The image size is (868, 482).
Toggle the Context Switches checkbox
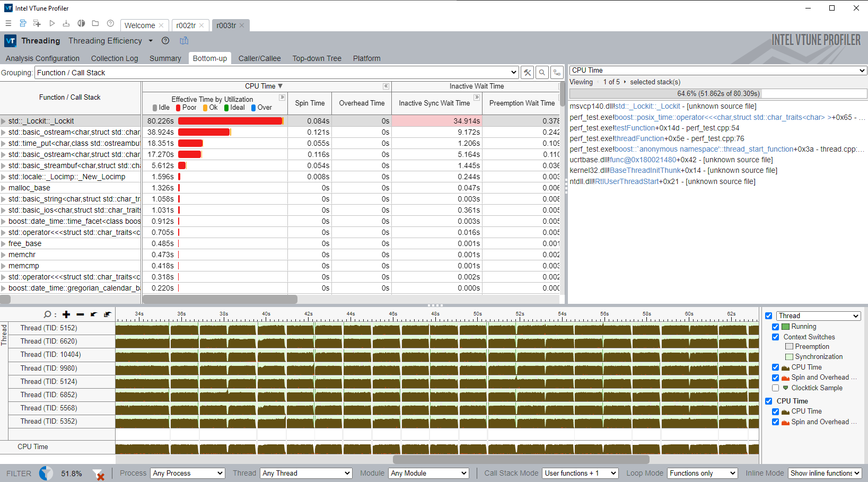tap(776, 337)
